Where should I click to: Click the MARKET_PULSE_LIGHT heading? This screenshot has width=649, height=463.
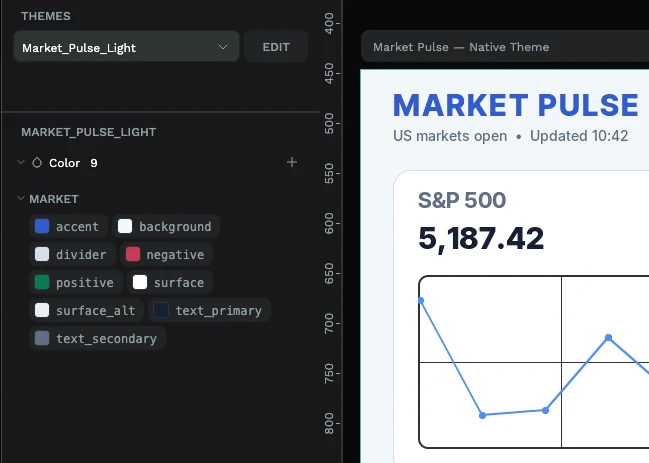pos(89,132)
